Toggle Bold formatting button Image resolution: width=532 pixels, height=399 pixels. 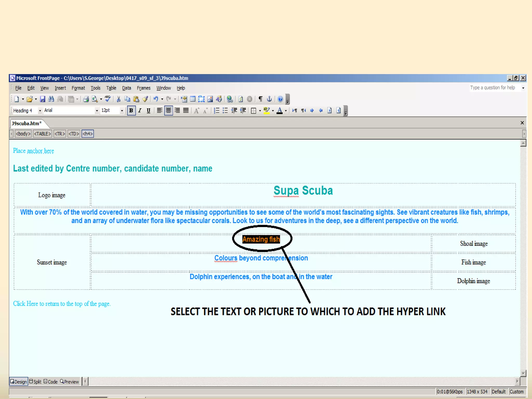[x=131, y=111]
